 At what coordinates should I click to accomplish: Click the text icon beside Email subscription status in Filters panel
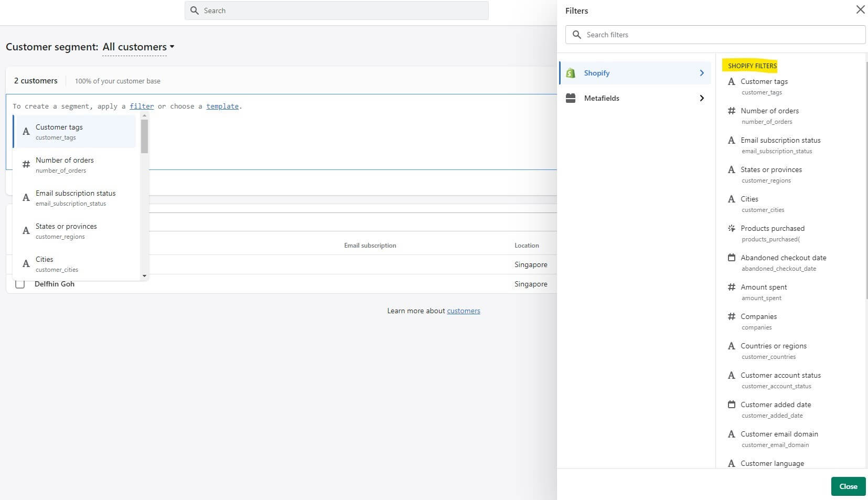tap(732, 140)
